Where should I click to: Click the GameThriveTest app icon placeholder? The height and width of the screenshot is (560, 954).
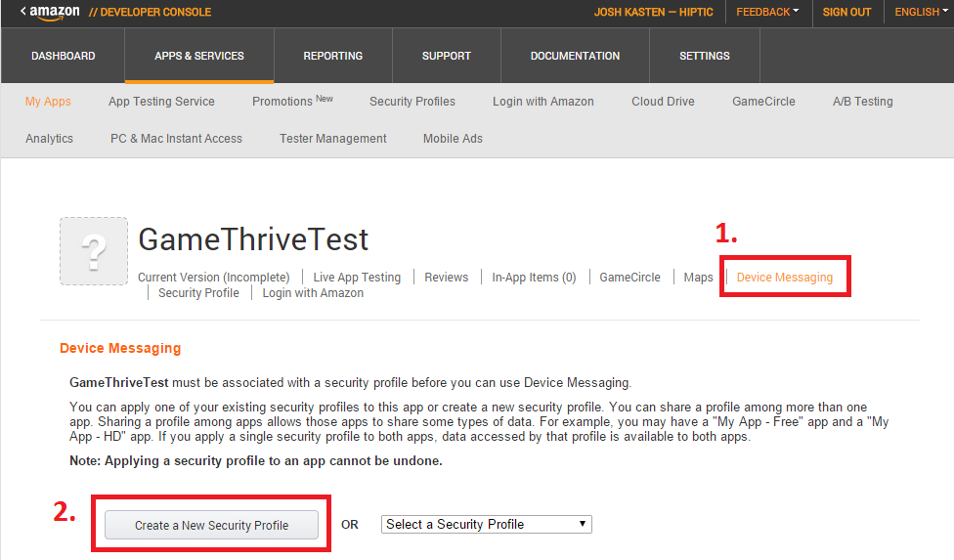[x=94, y=251]
